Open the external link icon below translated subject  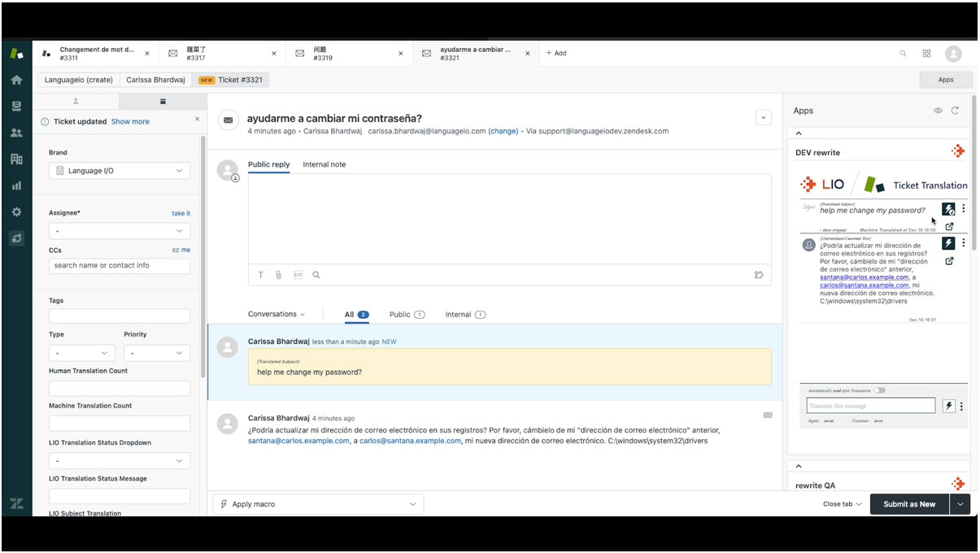(949, 227)
